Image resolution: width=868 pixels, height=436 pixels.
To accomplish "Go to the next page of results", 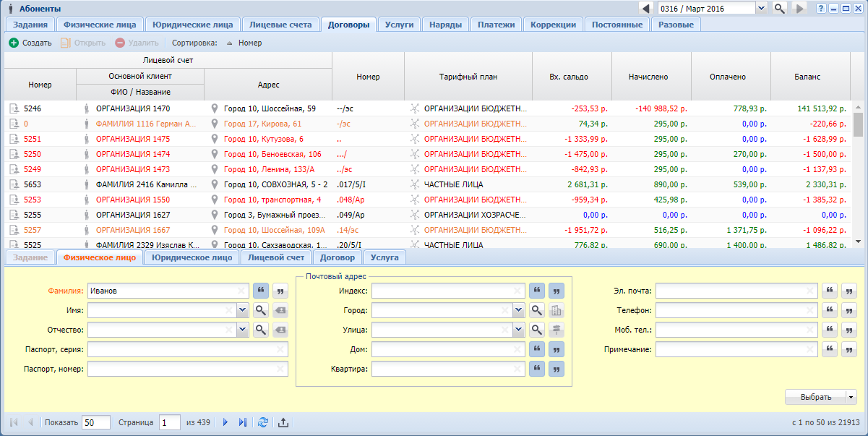I will (x=225, y=422).
